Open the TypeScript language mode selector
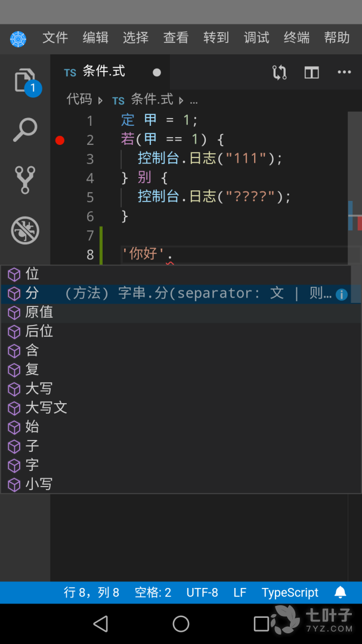Screen dimensions: 362x644 click(x=290, y=592)
